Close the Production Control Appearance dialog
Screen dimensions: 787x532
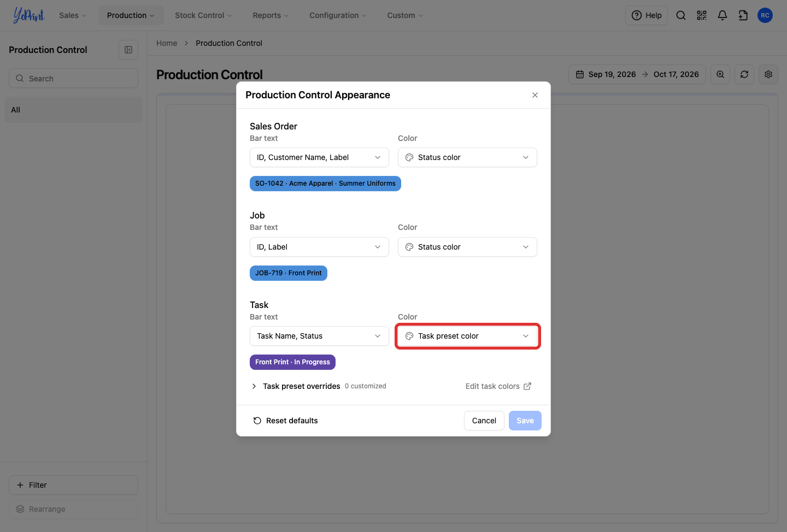pos(535,95)
